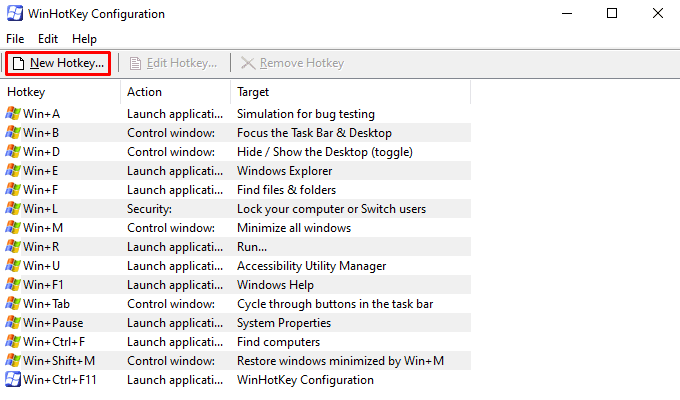Open the File menu
Viewport: 680px width, 400px height.
point(15,39)
